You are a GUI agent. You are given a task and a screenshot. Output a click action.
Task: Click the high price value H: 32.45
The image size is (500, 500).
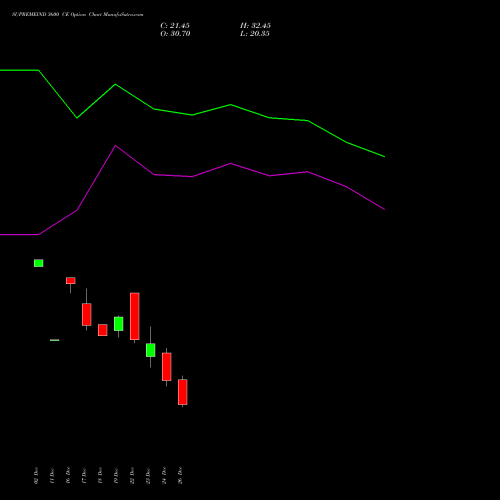tap(255, 26)
